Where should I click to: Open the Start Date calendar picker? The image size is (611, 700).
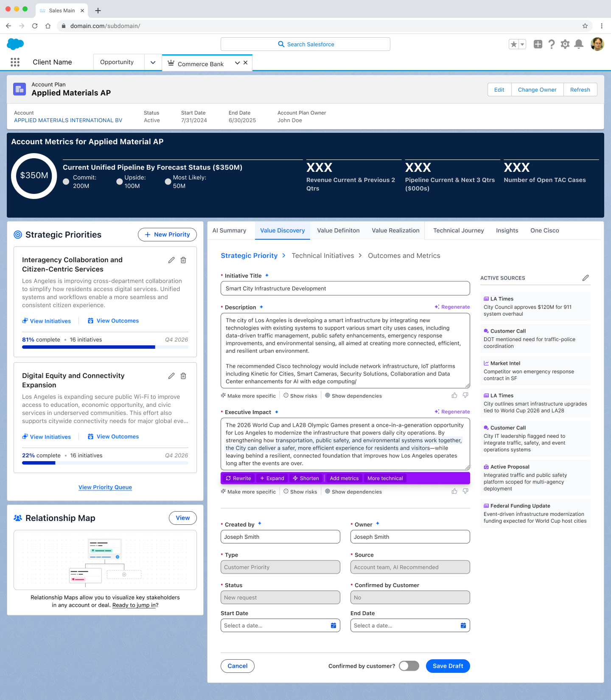(x=334, y=625)
